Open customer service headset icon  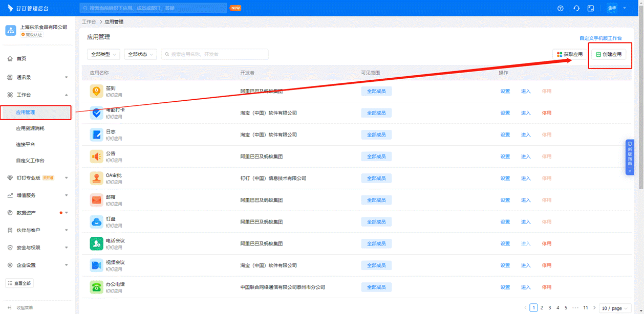(x=576, y=8)
